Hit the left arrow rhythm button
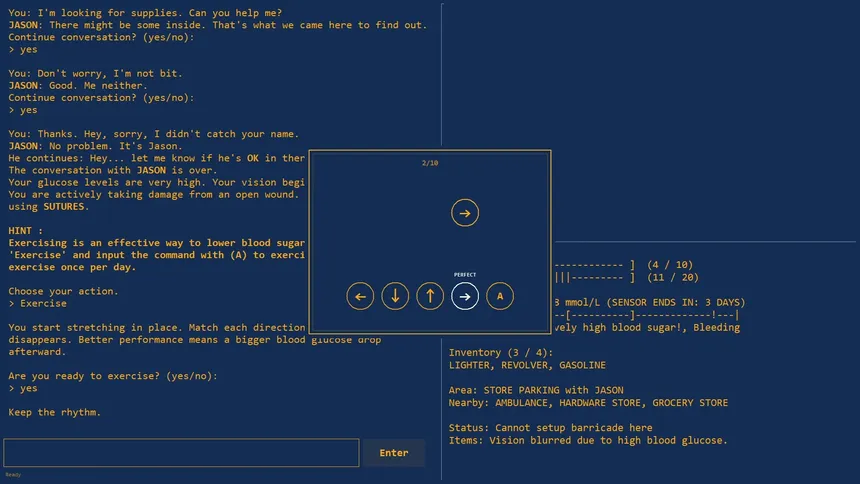 360,296
